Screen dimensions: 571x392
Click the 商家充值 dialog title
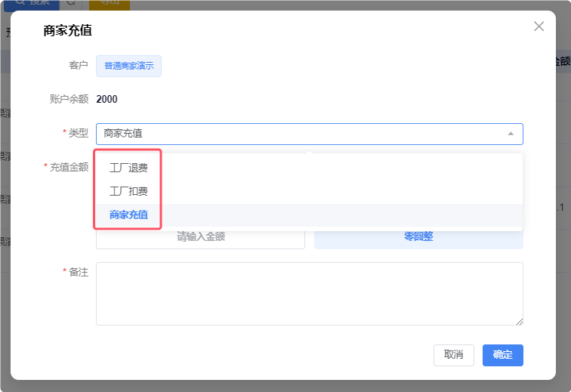click(67, 31)
